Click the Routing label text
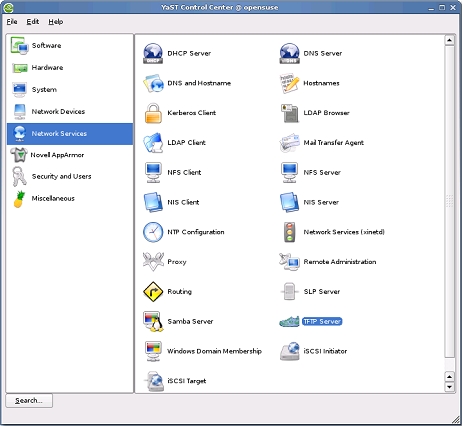 coord(180,292)
